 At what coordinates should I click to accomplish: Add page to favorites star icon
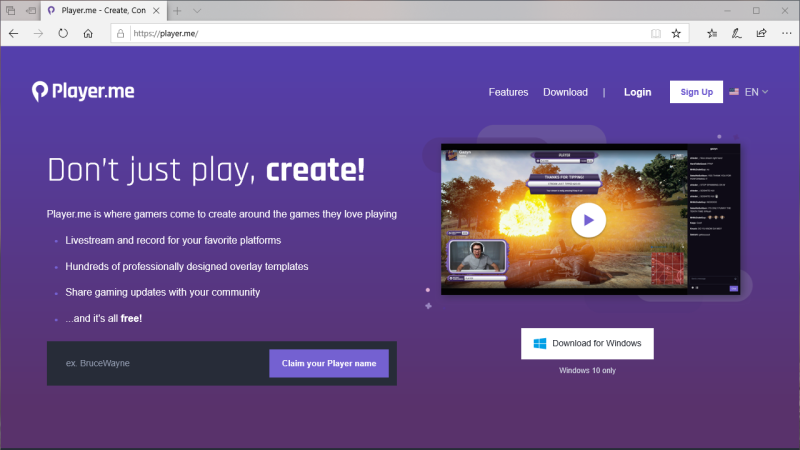pos(676,34)
